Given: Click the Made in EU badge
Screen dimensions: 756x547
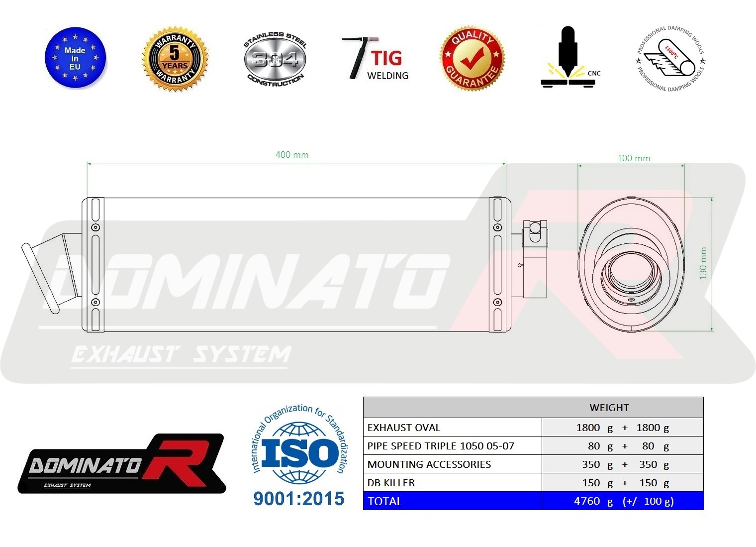Looking at the screenshot, I should (x=75, y=58).
